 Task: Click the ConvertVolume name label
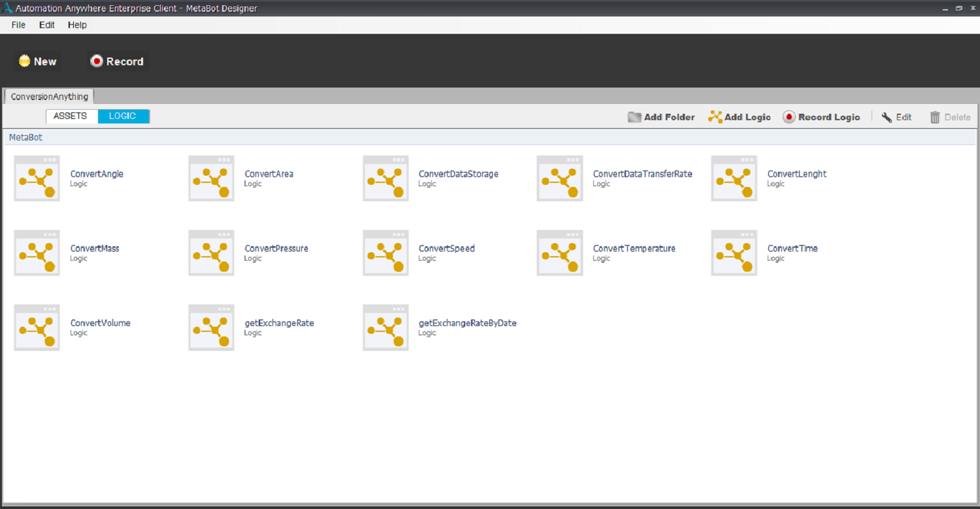point(101,323)
